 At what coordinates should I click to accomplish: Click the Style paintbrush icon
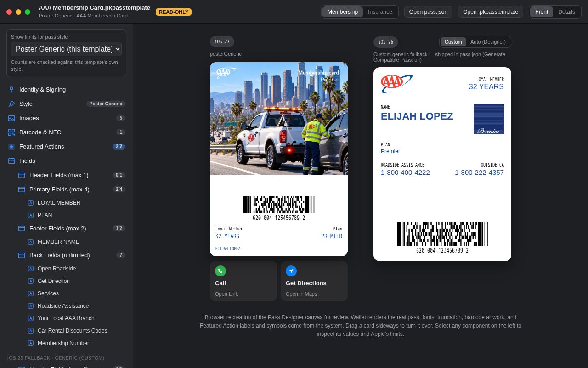(11, 104)
